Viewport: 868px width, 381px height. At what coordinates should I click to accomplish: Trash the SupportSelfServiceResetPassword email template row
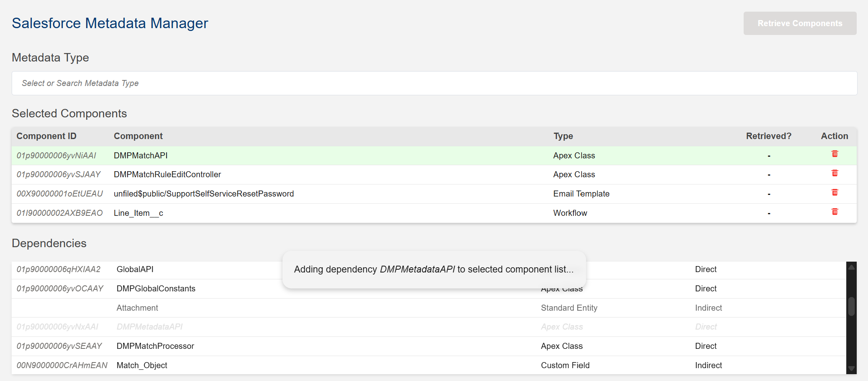point(835,193)
